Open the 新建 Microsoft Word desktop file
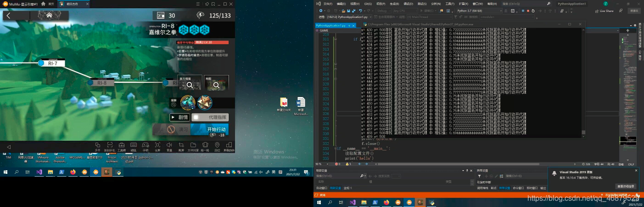 coord(301,106)
